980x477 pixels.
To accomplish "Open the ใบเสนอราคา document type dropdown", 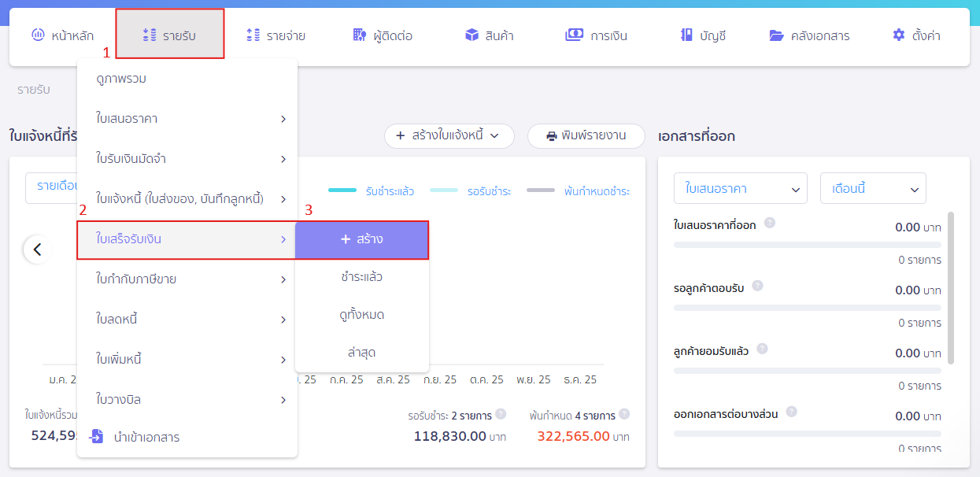I will coord(740,189).
